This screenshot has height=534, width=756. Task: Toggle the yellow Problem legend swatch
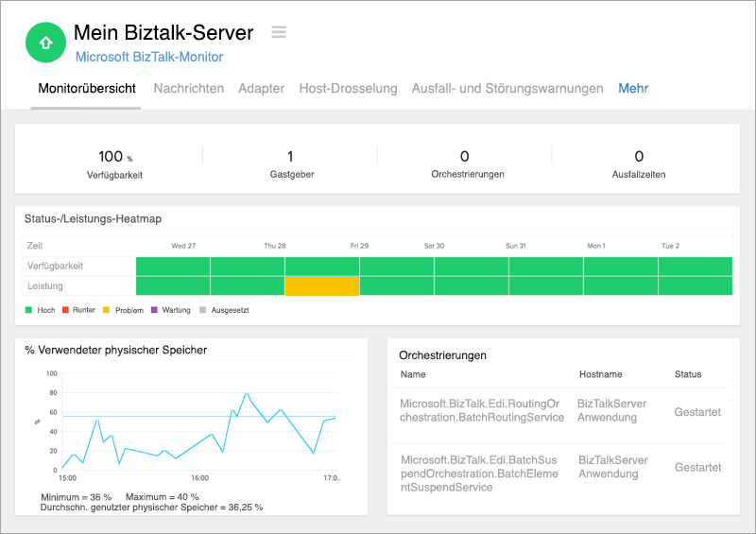(x=106, y=310)
